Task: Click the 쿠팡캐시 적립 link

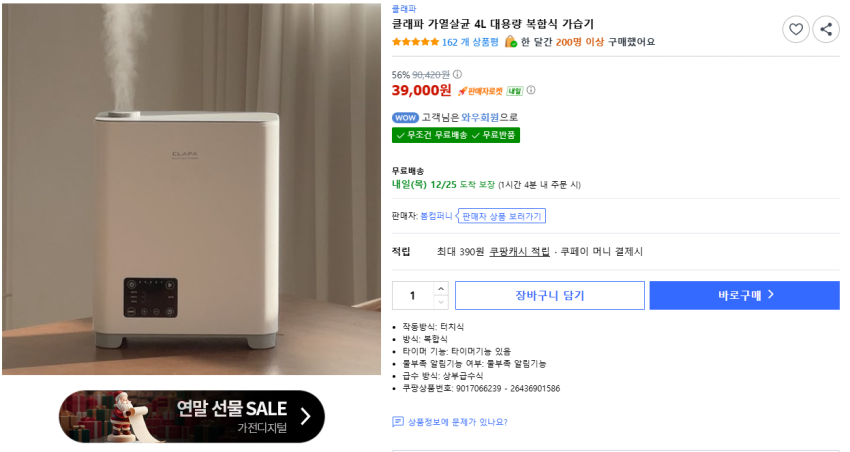Action: coord(519,251)
